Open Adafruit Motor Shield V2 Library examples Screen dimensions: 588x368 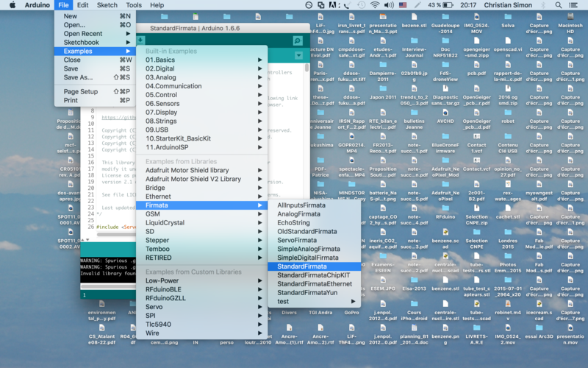point(201,179)
